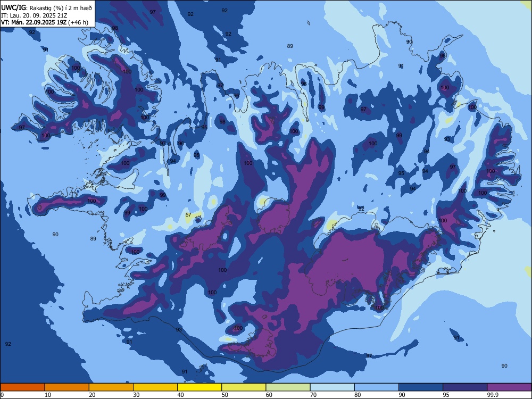Click the '99.9' legend scale label
This screenshot has width=532, height=399.
tap(492, 395)
